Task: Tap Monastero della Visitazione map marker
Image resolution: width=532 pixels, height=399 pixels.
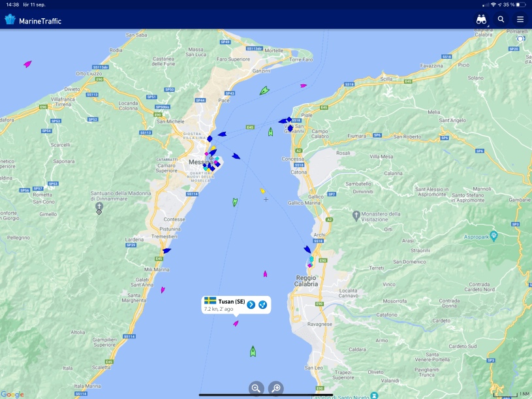Action: pyautogui.click(x=356, y=214)
